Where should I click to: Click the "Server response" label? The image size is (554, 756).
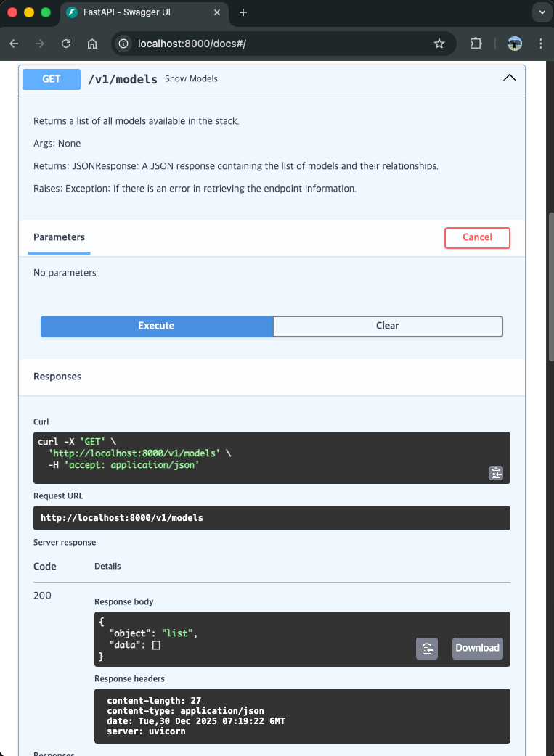coord(65,543)
